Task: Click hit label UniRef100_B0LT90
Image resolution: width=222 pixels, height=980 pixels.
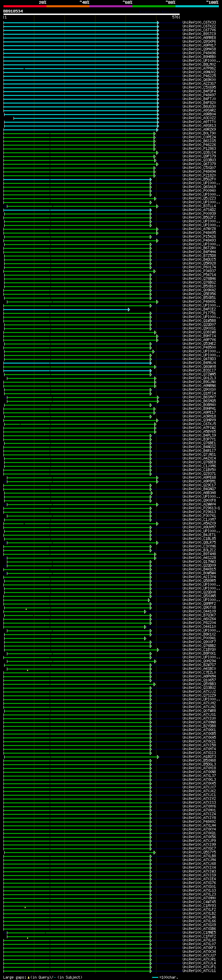Action: click(x=199, y=133)
